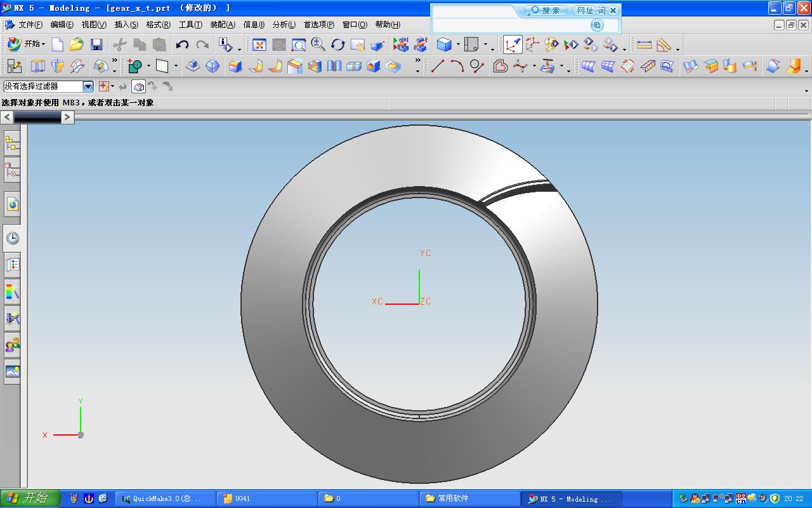The height and width of the screenshot is (508, 812).
Task: Toggle the general selection eraser button
Action: tap(139, 86)
